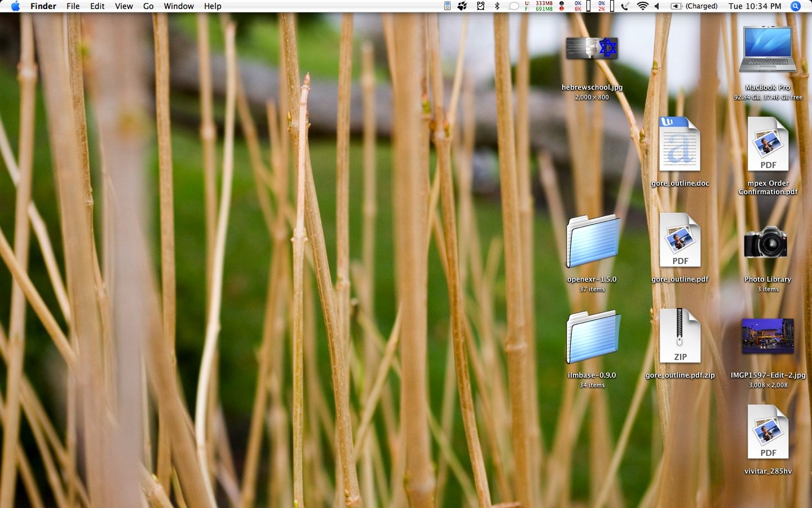
Task: Select the gore_outline.doc Word document icon
Action: (680, 144)
